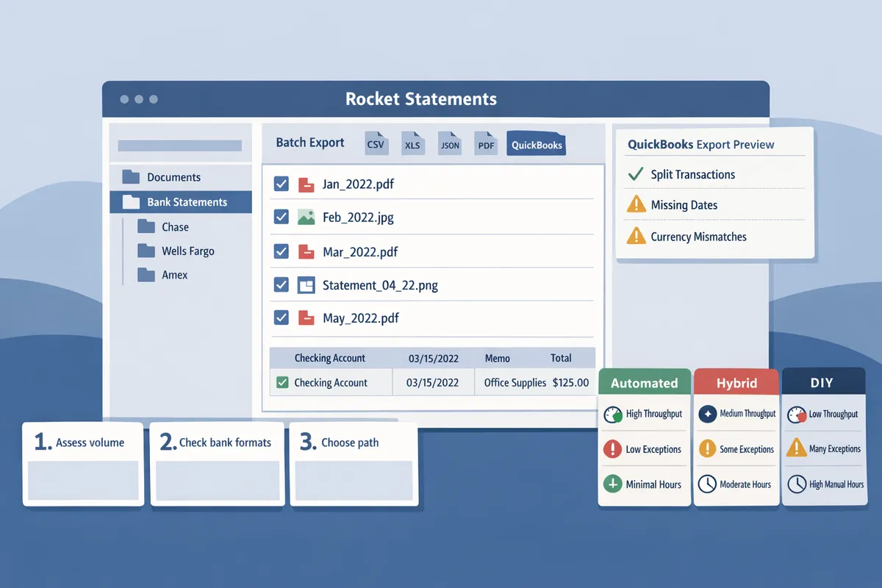Screen dimensions: 882x588
Task: Switch to the QuickBooks export tab
Action: [537, 144]
